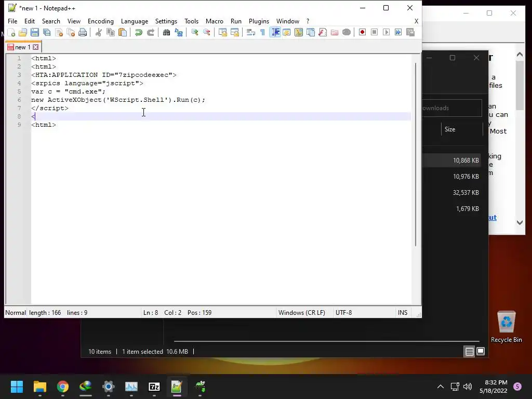This screenshot has width=532, height=399.
Task: Click the Synchronize Horizontal Scrolling icon
Action: pos(234,32)
